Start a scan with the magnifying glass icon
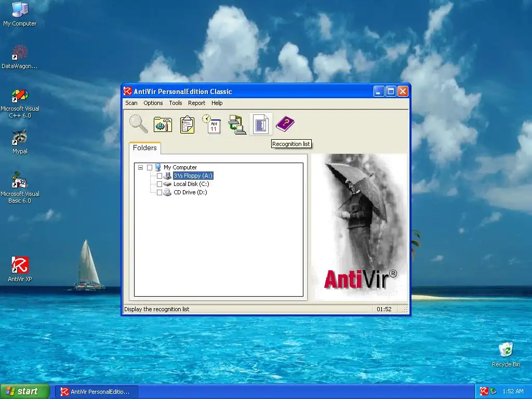The height and width of the screenshot is (399, 532). (138, 124)
